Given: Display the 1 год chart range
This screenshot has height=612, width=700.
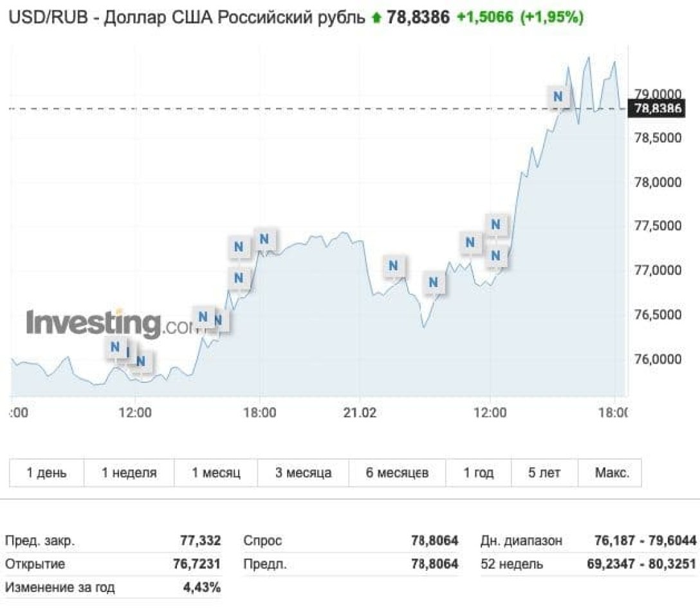Looking at the screenshot, I should click(x=479, y=473).
